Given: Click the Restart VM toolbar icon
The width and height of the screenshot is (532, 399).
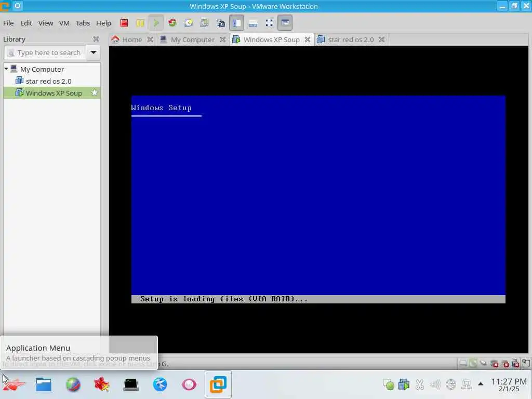Looking at the screenshot, I should (172, 23).
